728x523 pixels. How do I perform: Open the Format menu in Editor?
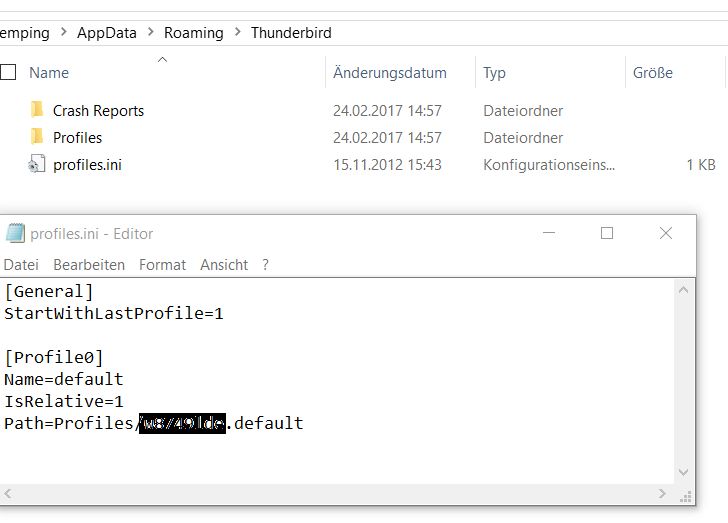(162, 265)
